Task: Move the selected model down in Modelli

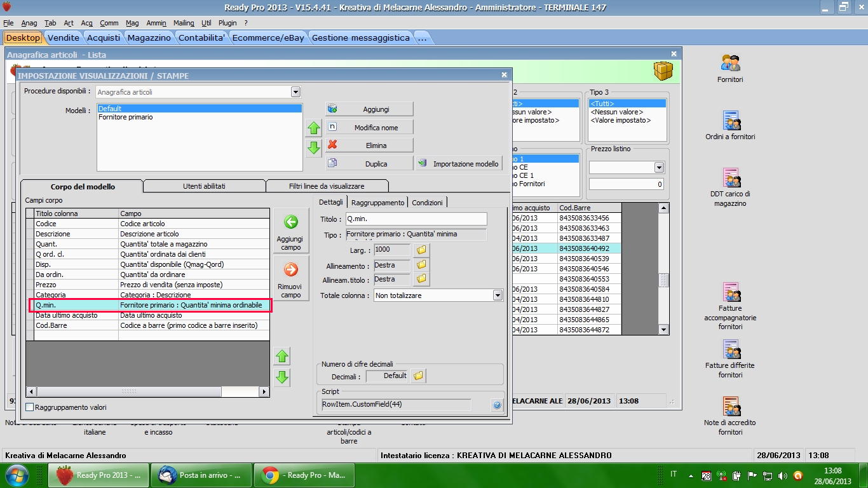Action: coord(314,148)
